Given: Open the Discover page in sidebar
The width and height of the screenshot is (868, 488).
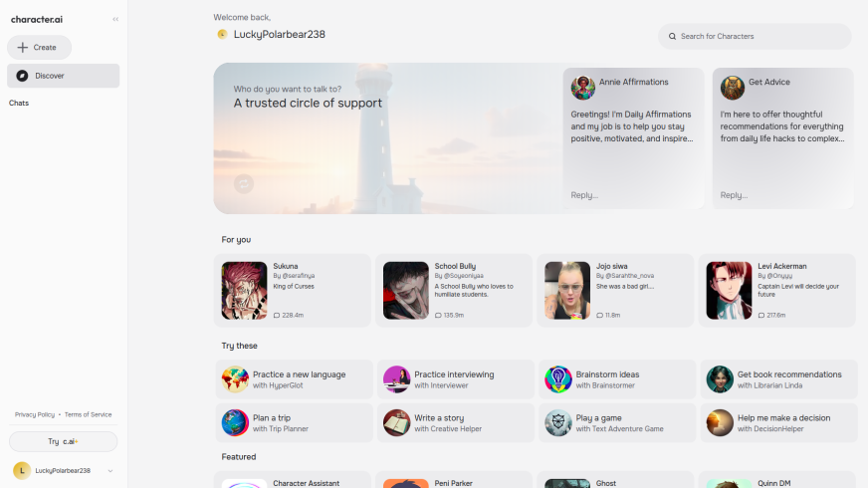Looking at the screenshot, I should pyautogui.click(x=64, y=76).
